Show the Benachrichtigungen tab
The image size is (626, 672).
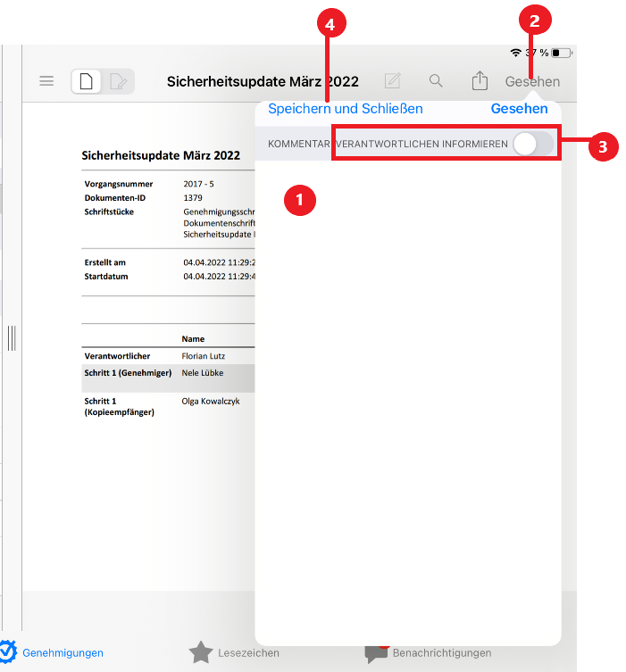(x=429, y=652)
